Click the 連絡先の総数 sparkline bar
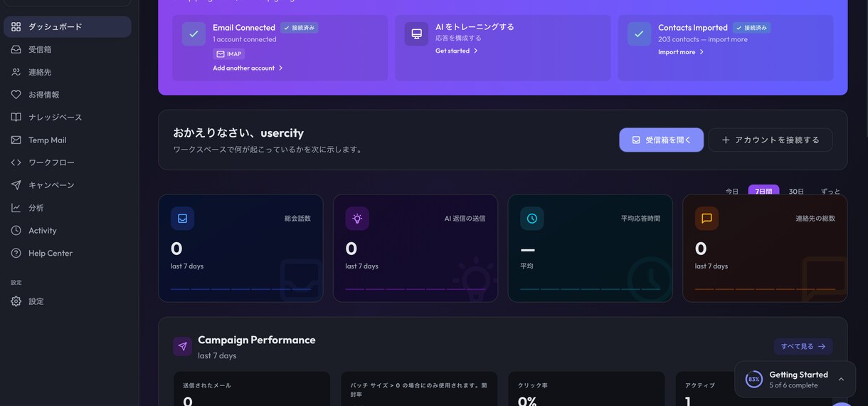This screenshot has width=868, height=406. (765, 289)
